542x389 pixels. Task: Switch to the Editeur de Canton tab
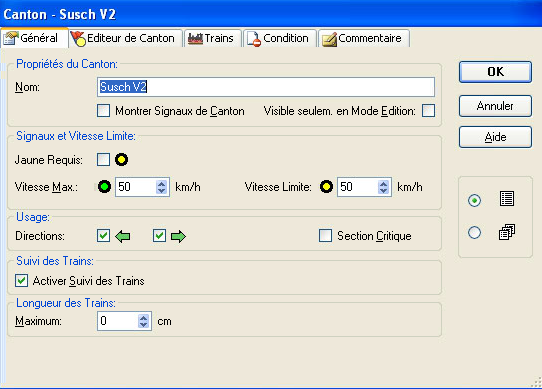pyautogui.click(x=126, y=38)
